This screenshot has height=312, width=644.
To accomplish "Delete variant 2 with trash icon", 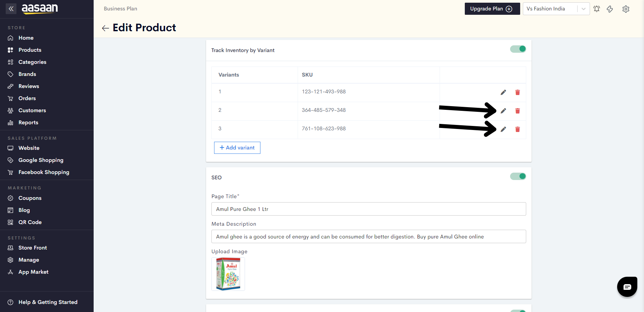I will pos(517,111).
